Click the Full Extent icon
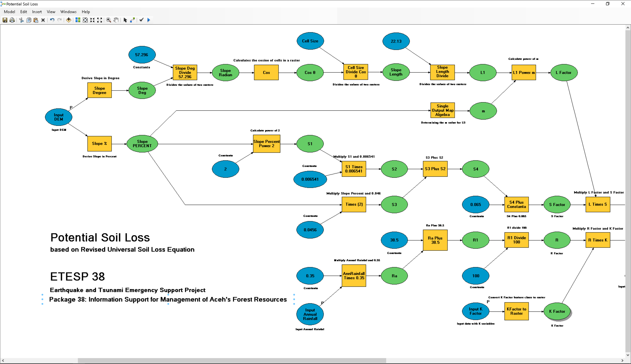The image size is (631, 364). pyautogui.click(x=85, y=20)
